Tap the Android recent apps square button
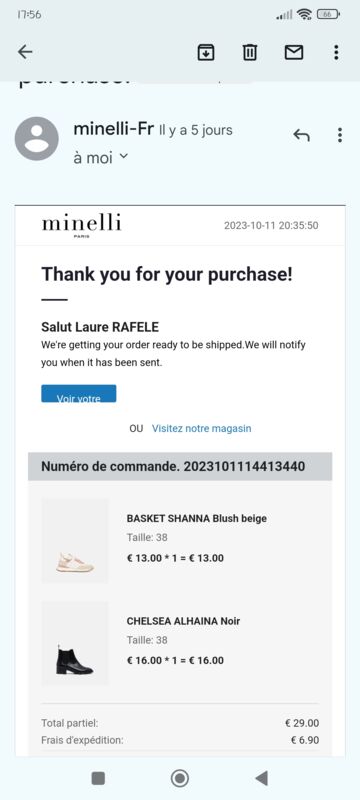This screenshot has height=800, width=360. (98, 778)
